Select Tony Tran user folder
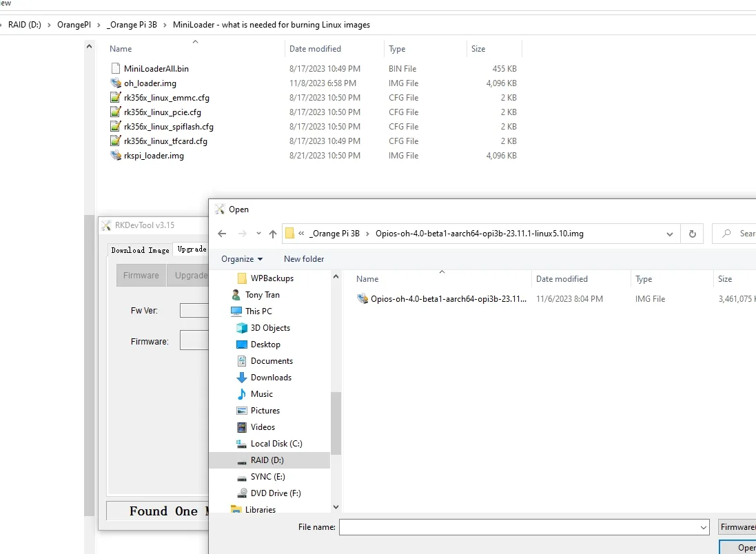The width and height of the screenshot is (756, 554). coord(262,295)
